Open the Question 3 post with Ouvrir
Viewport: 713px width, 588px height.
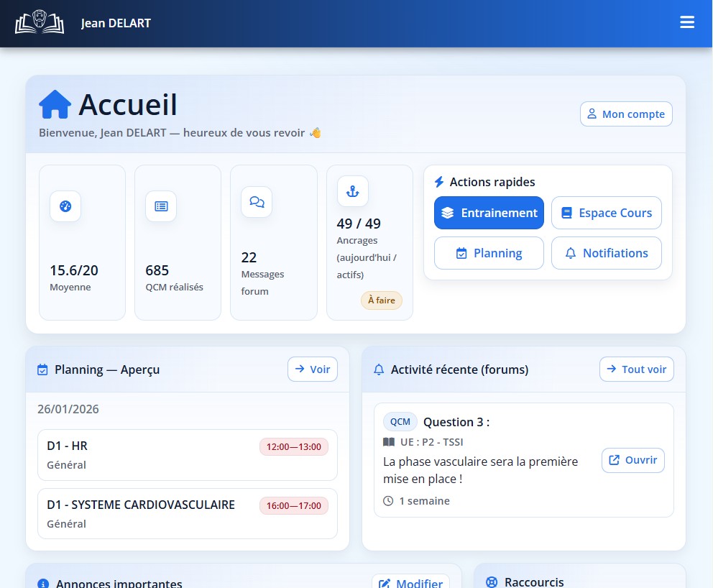(x=632, y=460)
